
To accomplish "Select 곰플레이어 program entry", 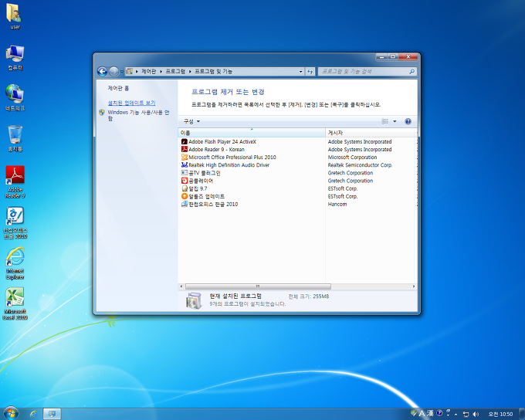I will tap(201, 181).
